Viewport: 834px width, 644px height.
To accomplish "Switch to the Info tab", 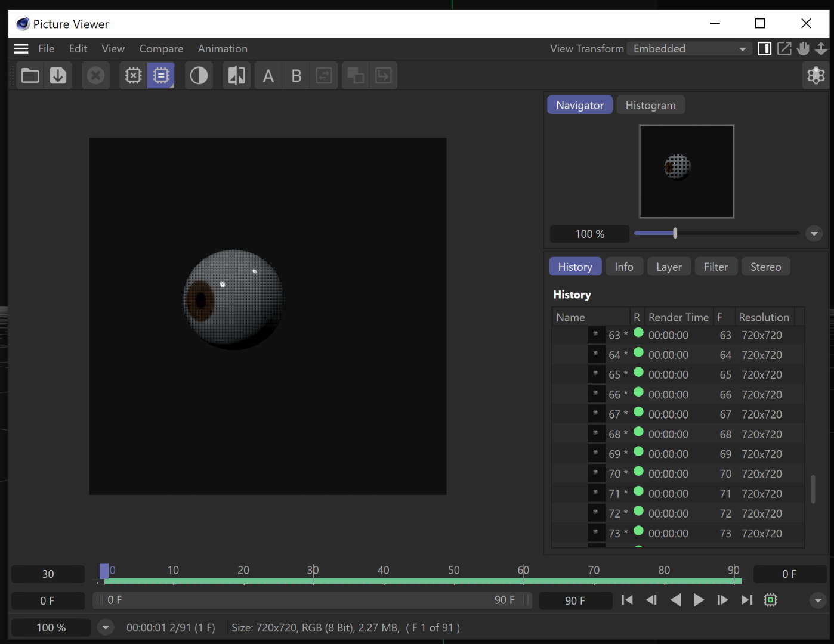I will (624, 267).
